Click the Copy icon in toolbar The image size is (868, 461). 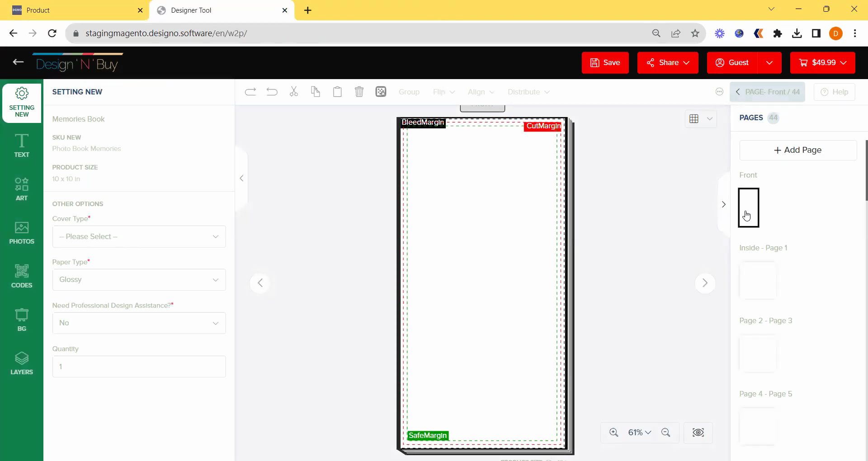pyautogui.click(x=316, y=92)
